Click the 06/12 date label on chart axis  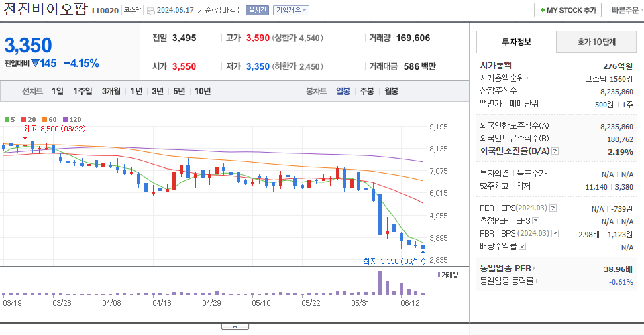(x=410, y=303)
